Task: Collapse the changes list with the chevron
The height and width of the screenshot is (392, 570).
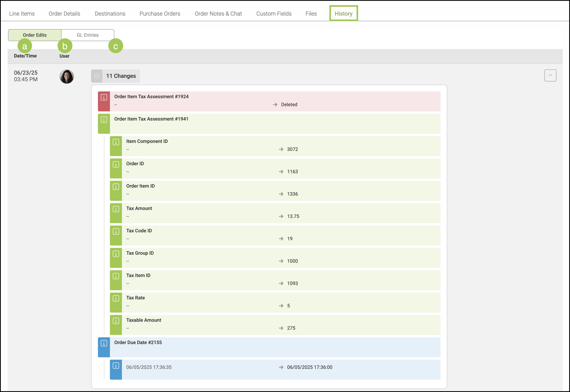Action: click(550, 75)
